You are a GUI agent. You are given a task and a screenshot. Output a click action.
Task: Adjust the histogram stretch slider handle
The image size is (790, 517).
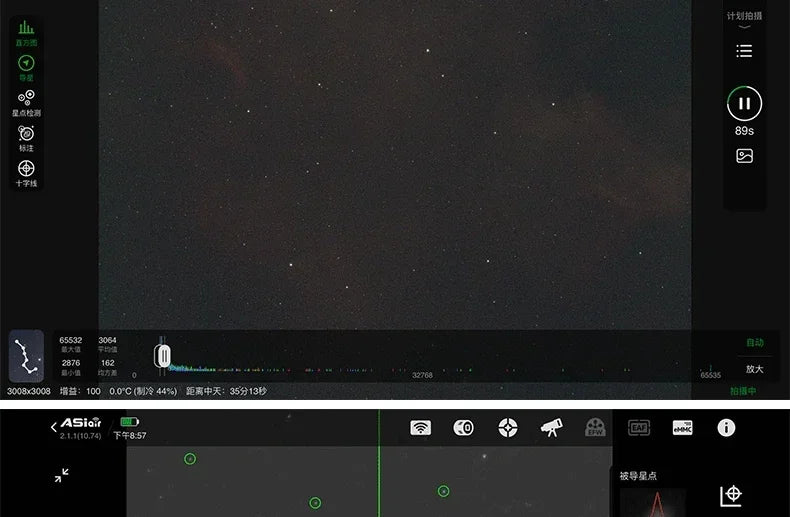pyautogui.click(x=162, y=356)
